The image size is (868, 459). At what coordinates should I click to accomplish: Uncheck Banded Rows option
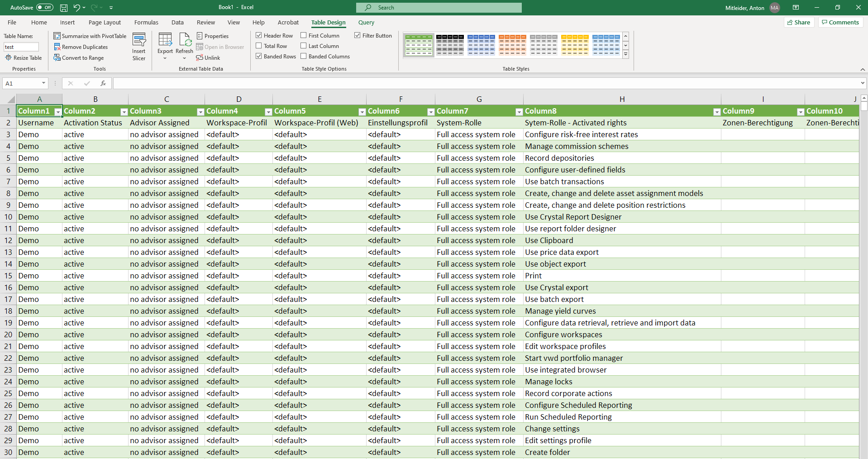pyautogui.click(x=259, y=56)
